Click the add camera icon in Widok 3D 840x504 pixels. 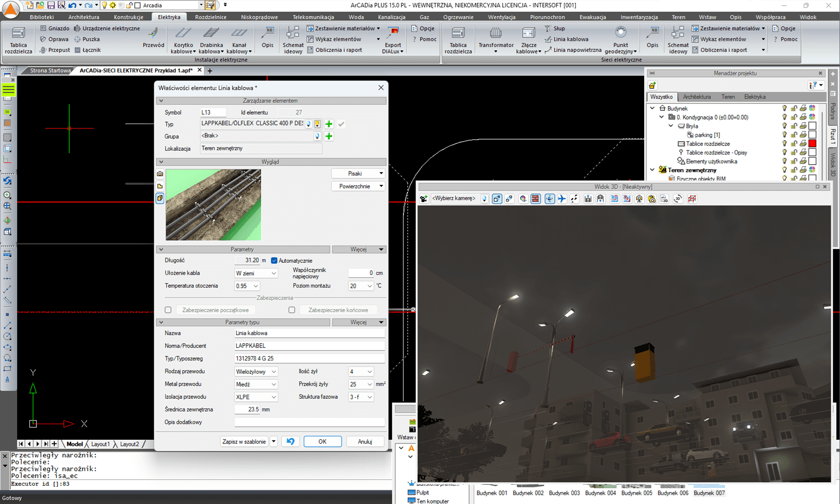[x=424, y=199]
